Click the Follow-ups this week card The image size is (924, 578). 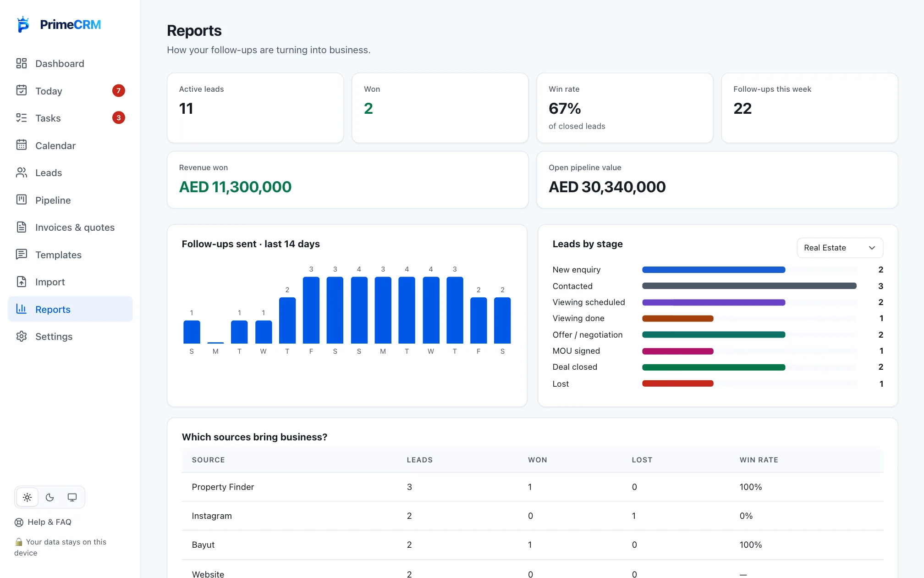click(x=809, y=108)
